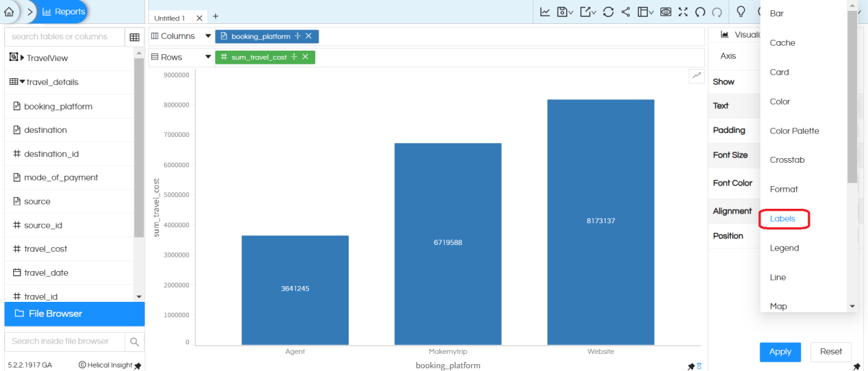The width and height of the screenshot is (868, 371).
Task: Select the travel_date column
Action: point(46,272)
